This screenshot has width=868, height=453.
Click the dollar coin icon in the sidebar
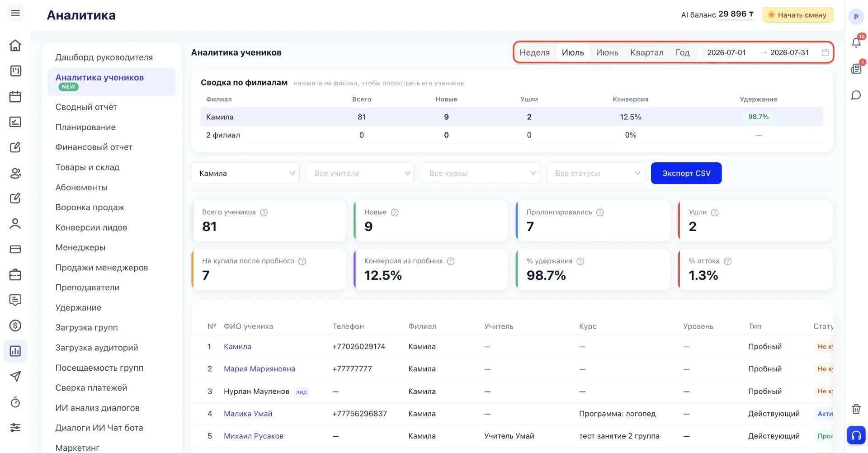pos(15,326)
